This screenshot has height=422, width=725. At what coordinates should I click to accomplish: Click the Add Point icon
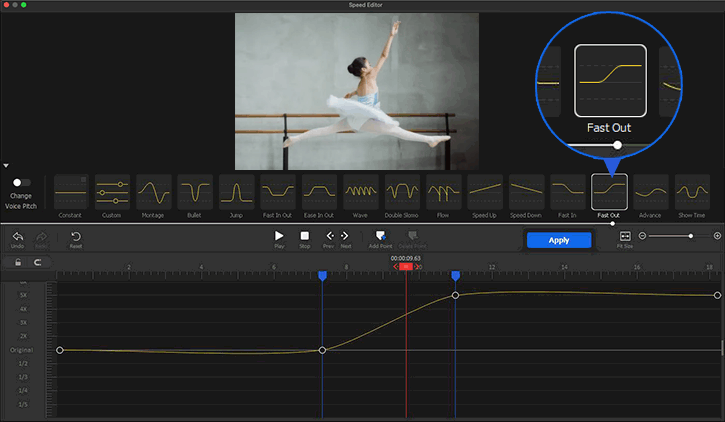380,236
